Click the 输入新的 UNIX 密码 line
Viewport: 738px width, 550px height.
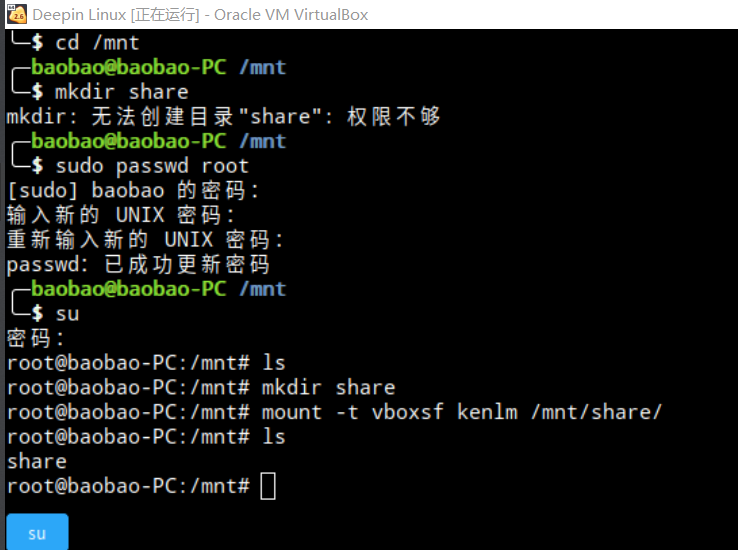point(120,215)
